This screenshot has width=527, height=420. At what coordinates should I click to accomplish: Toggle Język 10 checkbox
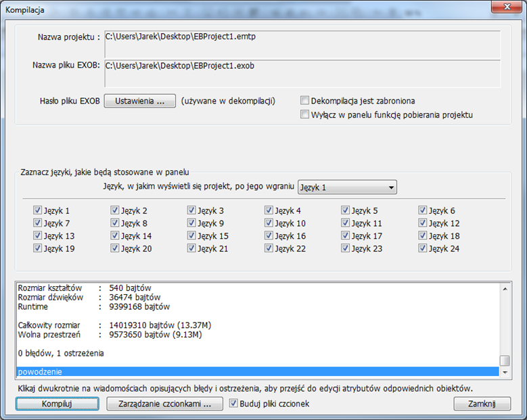click(x=269, y=223)
